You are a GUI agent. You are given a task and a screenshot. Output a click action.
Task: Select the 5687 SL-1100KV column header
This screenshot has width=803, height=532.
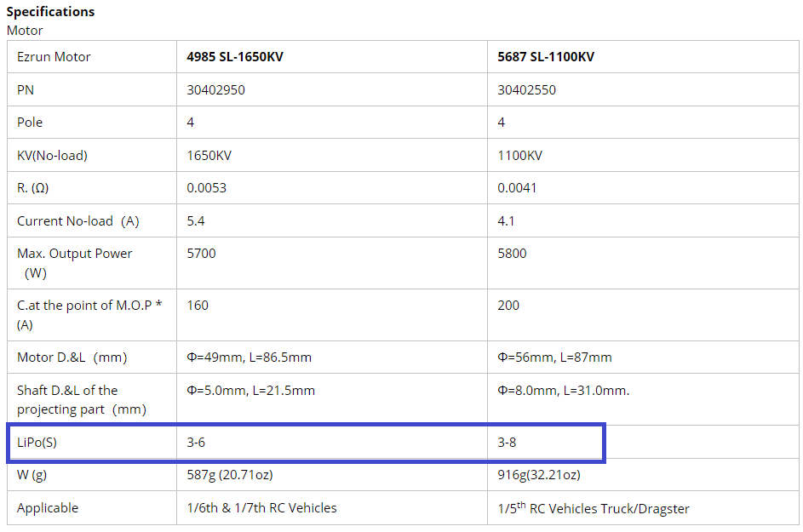coord(546,57)
